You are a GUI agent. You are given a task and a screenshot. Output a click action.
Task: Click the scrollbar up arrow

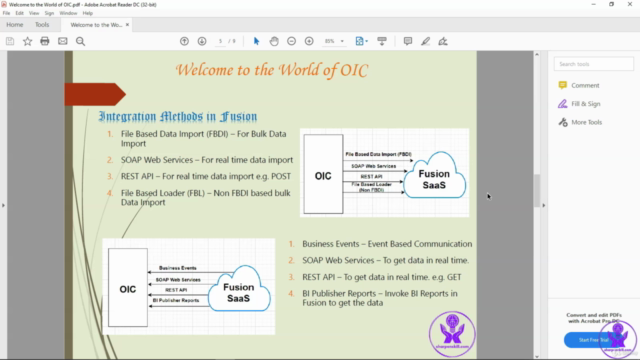(537, 54)
